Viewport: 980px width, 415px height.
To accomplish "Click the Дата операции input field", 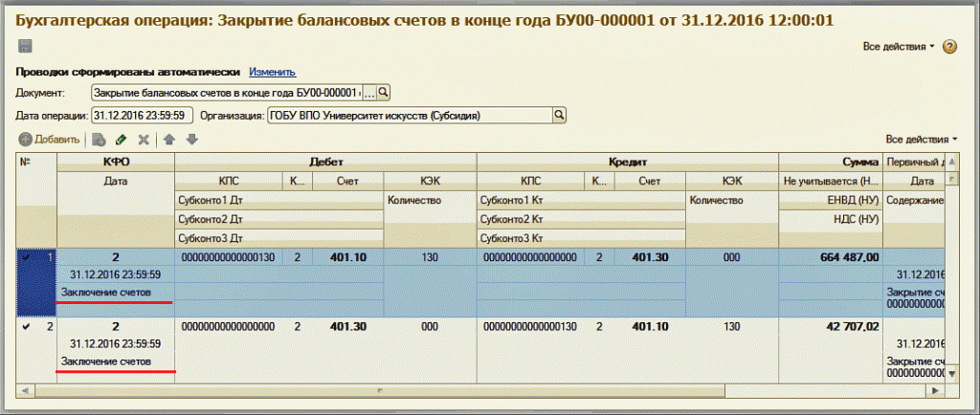I will (x=142, y=116).
